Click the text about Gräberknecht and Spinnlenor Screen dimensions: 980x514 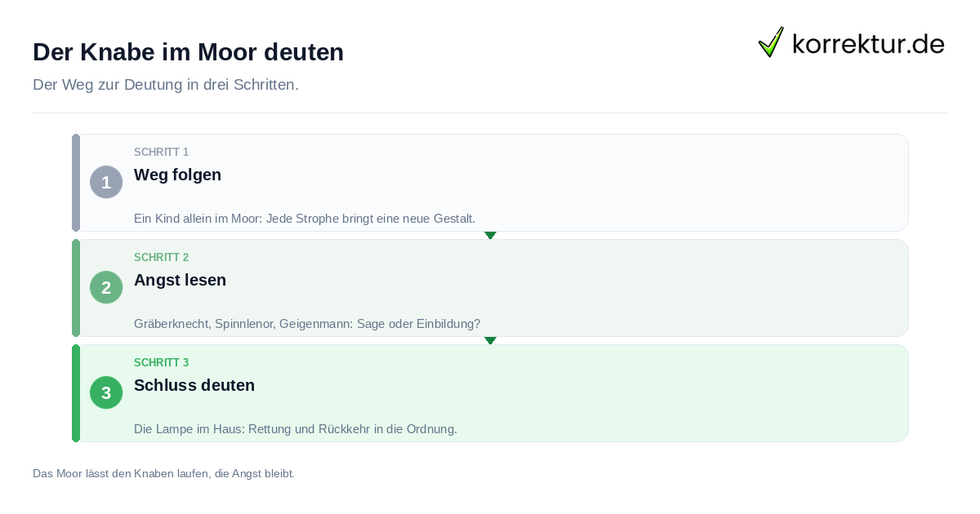coord(307,324)
